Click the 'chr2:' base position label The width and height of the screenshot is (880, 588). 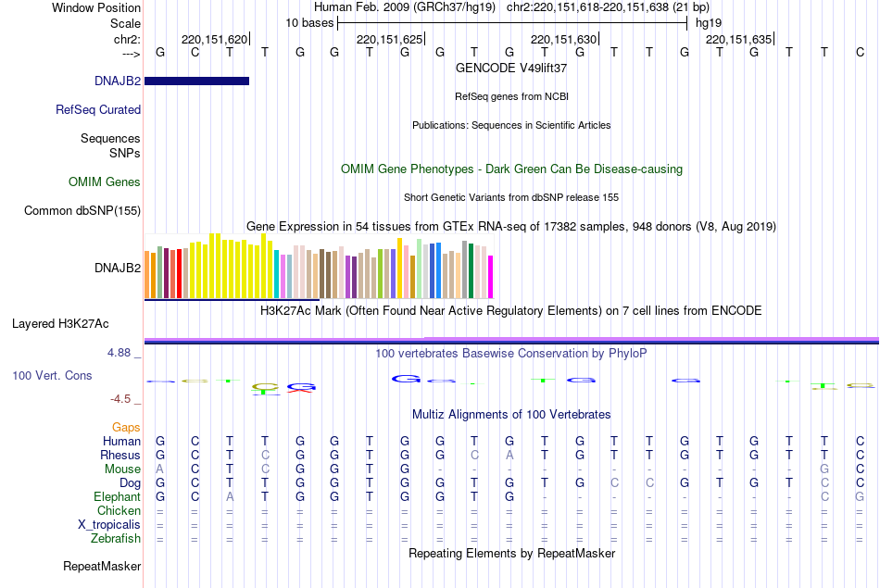(128, 39)
